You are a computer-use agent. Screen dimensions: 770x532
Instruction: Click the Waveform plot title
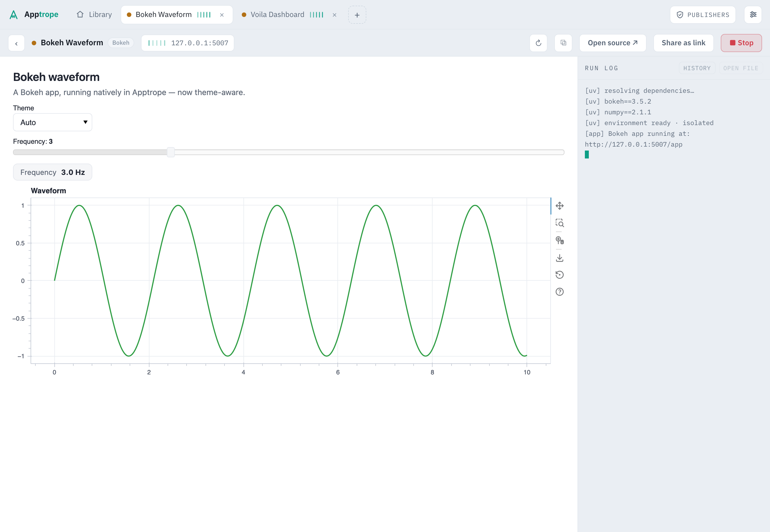click(48, 191)
